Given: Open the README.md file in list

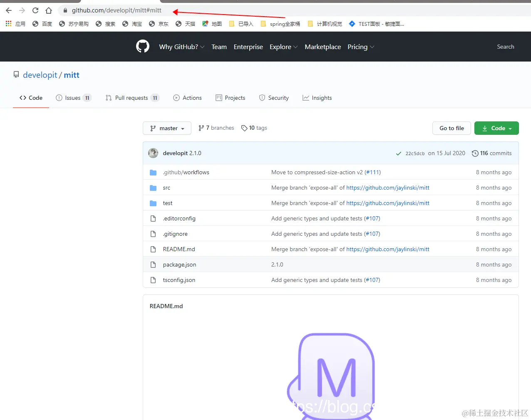Looking at the screenshot, I should pos(179,249).
